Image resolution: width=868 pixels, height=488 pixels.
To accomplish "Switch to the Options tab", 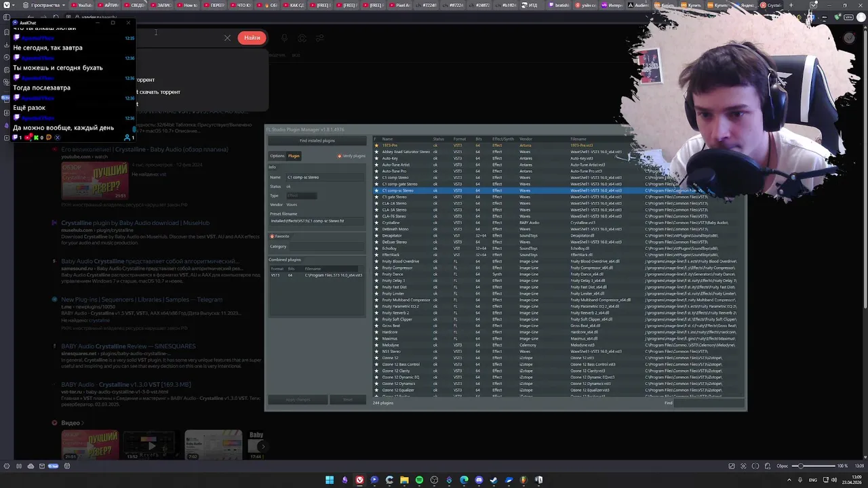I will tap(277, 156).
